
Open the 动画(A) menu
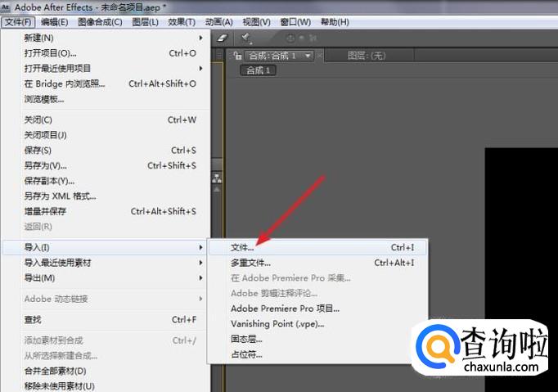coord(218,22)
